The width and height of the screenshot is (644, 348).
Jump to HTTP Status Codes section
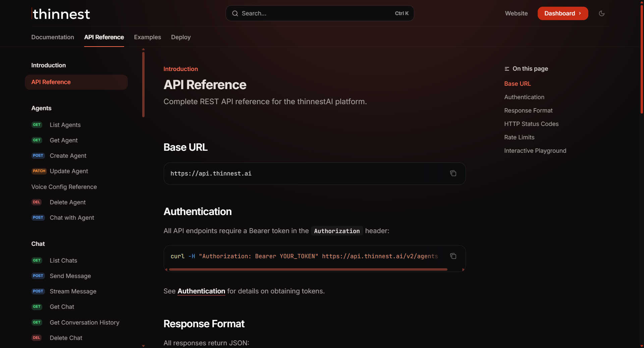(x=531, y=124)
